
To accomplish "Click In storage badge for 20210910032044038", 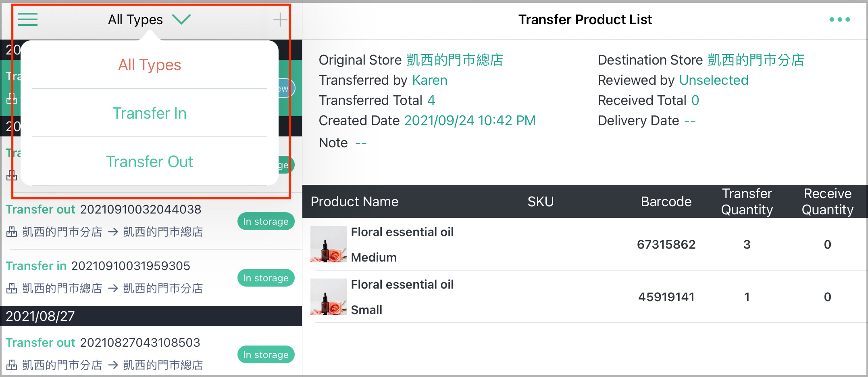I will (266, 222).
